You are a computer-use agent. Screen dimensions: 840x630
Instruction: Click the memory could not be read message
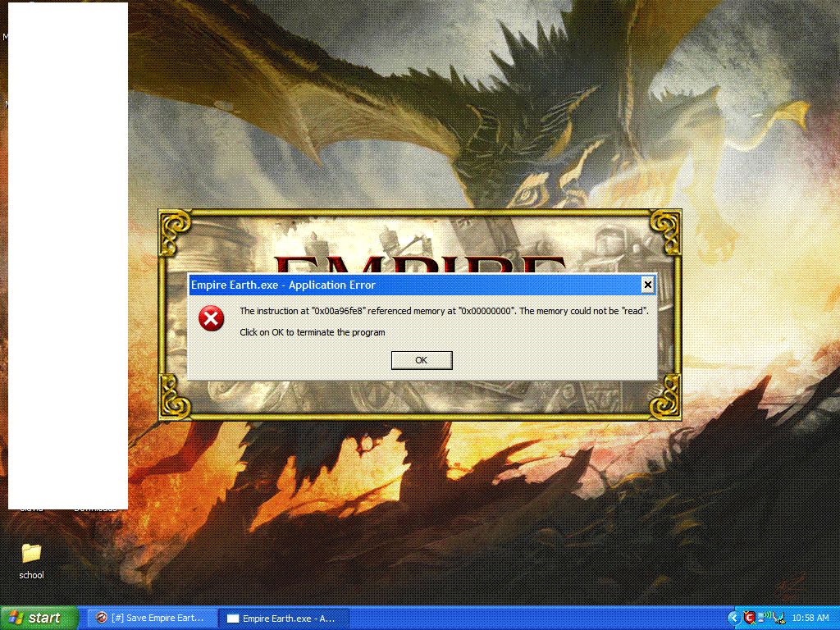pyautogui.click(x=444, y=311)
